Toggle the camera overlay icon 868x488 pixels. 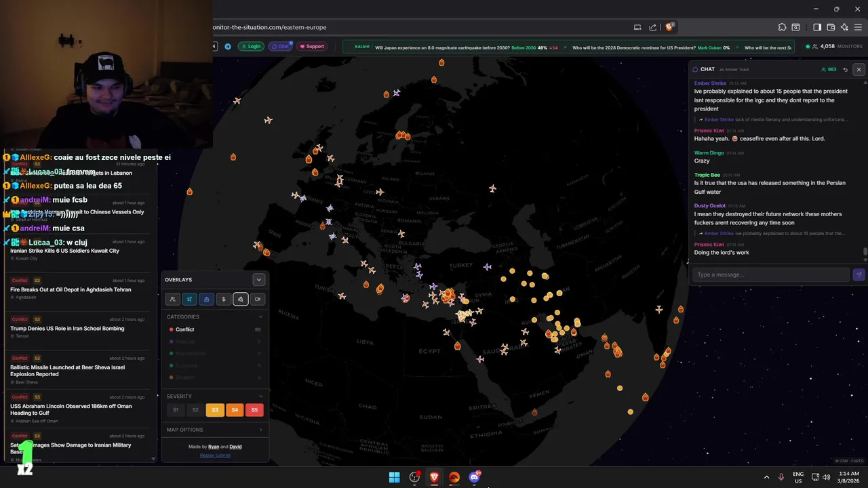coord(258,299)
